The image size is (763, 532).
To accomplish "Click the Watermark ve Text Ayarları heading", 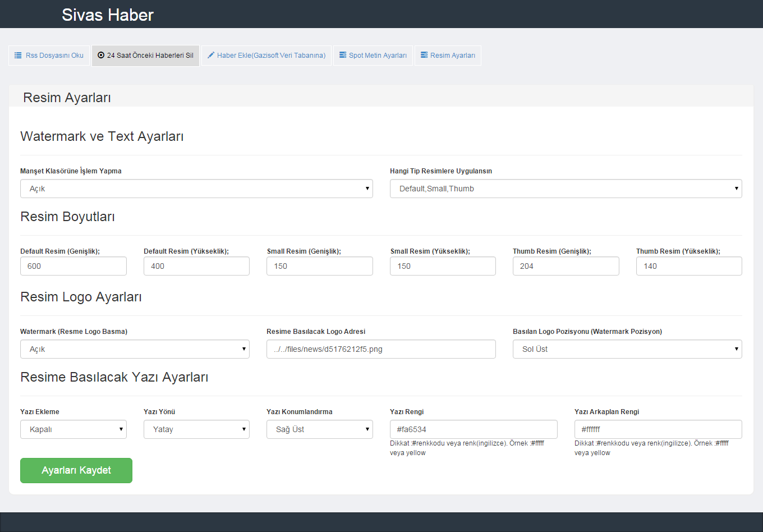I will [102, 136].
